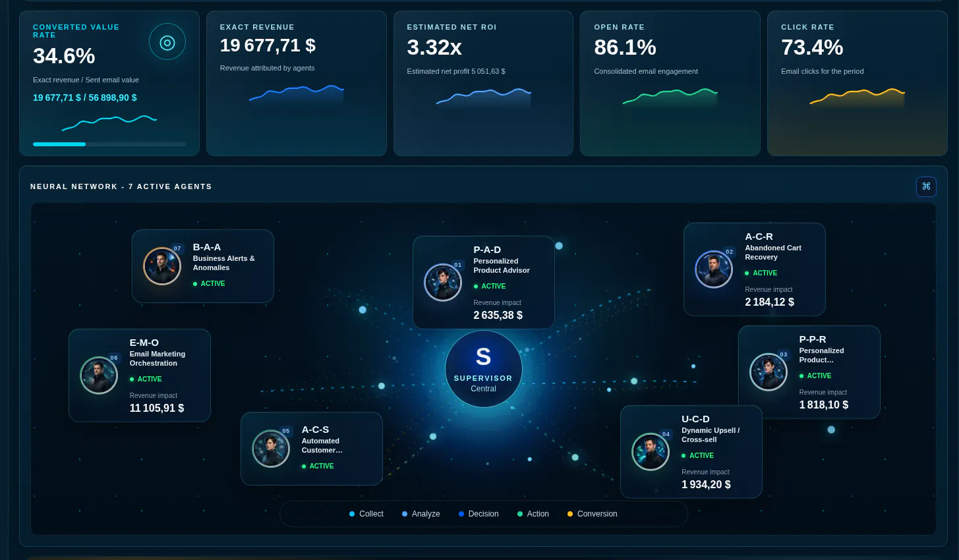
Task: Select the Abandoned Cart Recovery title
Action: [773, 252]
